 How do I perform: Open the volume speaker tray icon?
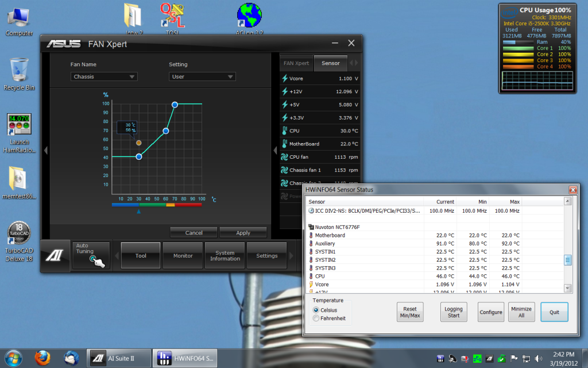[x=539, y=359]
